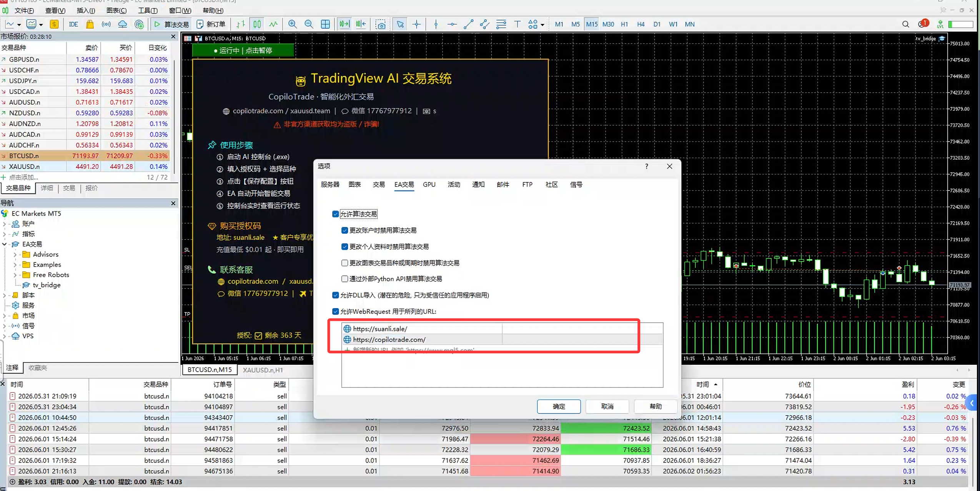
Task: Open the chart template dropdown arrow
Action: pyautogui.click(x=41, y=25)
